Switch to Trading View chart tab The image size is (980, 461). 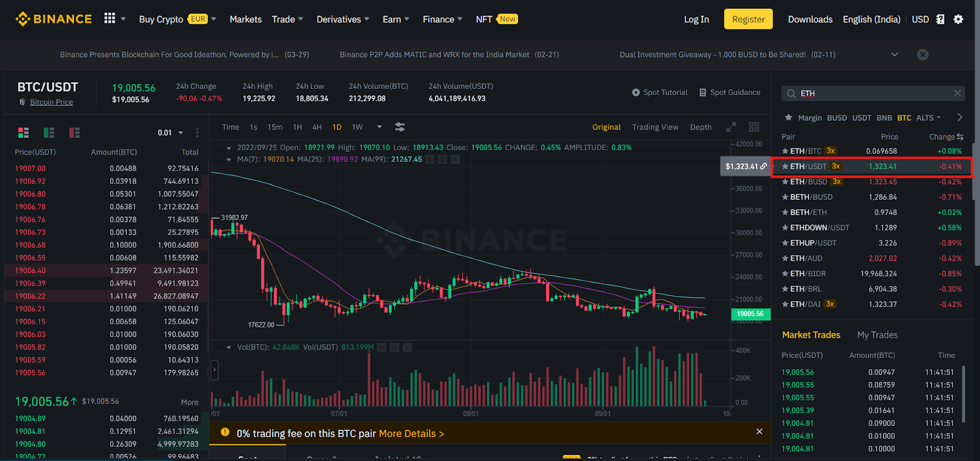tap(655, 127)
